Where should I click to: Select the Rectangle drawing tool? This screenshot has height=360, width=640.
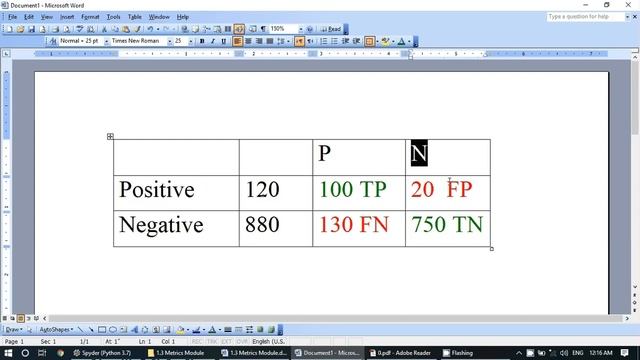pos(102,329)
